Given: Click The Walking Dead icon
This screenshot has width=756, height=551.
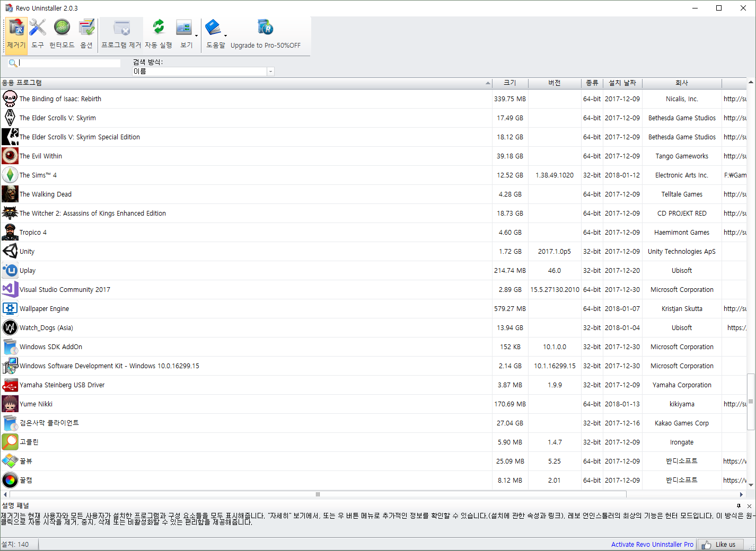Looking at the screenshot, I should (10, 194).
